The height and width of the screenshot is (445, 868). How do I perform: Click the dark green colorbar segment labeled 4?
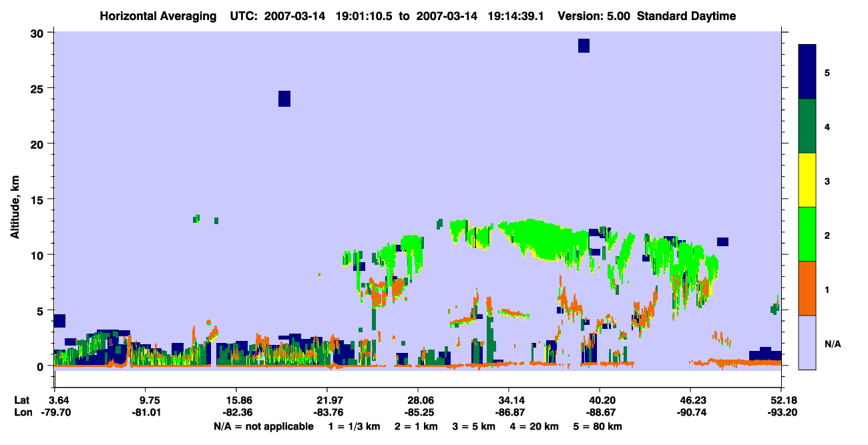point(807,126)
